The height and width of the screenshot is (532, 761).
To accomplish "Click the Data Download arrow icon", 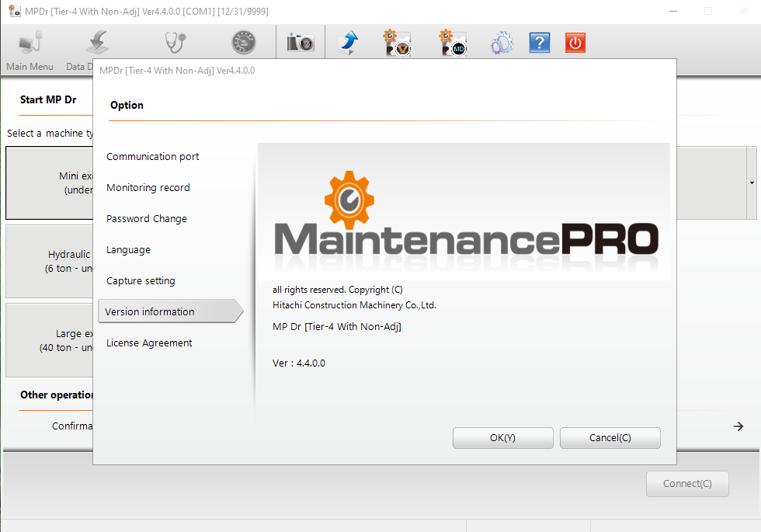I will click(x=97, y=43).
